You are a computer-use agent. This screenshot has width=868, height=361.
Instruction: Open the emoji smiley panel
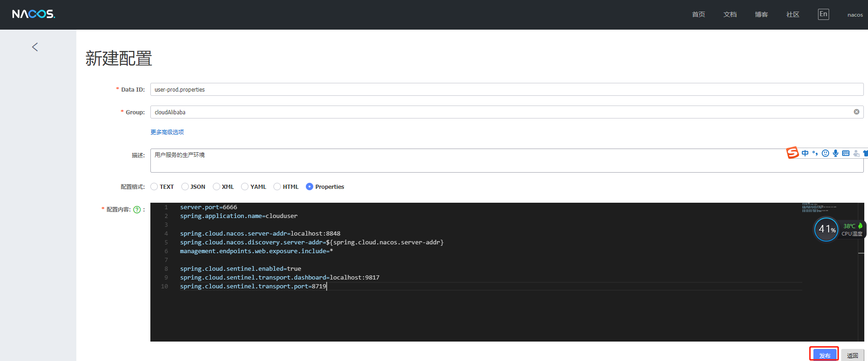(x=825, y=153)
